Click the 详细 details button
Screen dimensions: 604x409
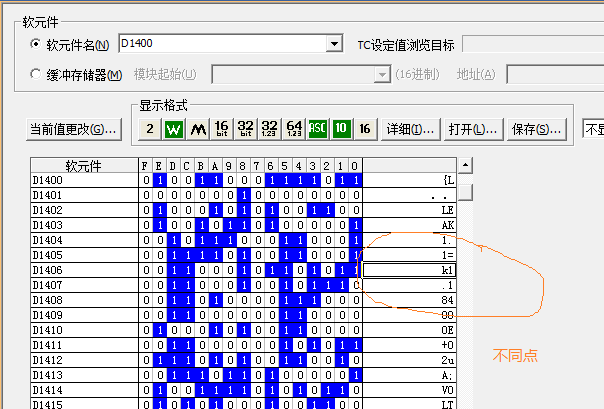pos(410,130)
